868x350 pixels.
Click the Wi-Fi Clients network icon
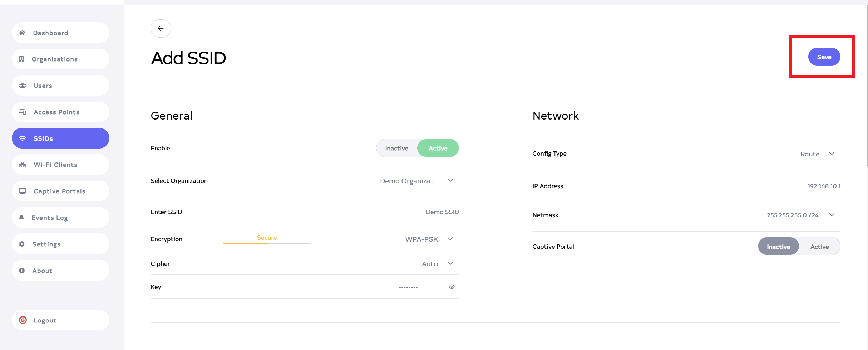pos(23,165)
